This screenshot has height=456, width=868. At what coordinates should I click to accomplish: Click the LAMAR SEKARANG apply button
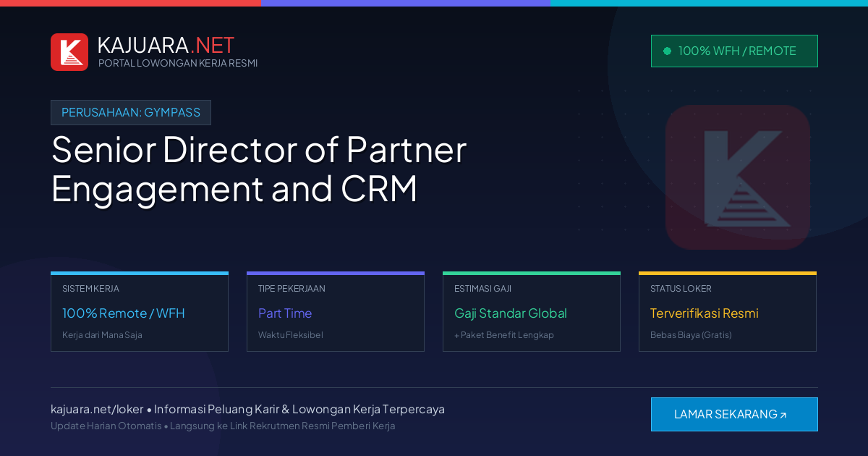(734, 414)
